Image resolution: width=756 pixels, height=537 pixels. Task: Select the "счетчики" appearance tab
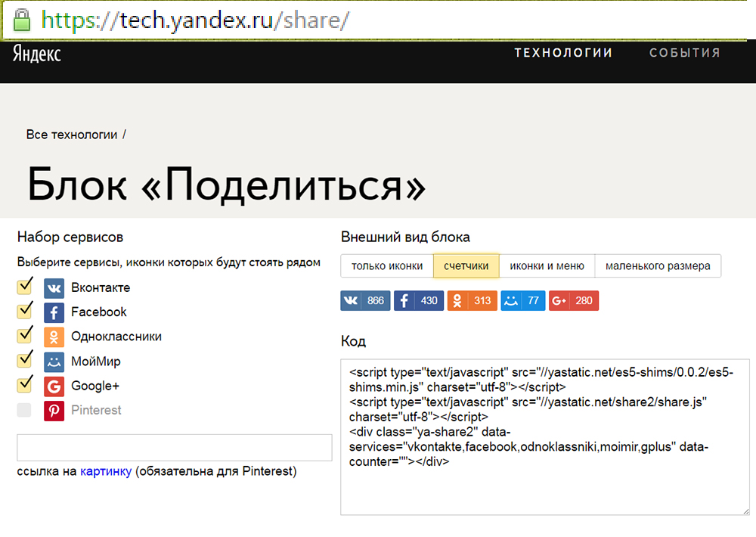(x=466, y=265)
